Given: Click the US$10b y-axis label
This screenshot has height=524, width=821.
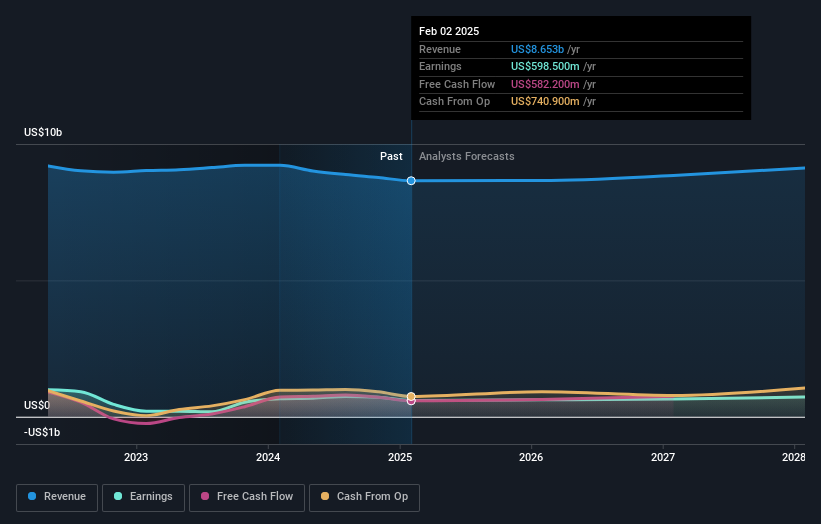Looking at the screenshot, I should click(43, 132).
